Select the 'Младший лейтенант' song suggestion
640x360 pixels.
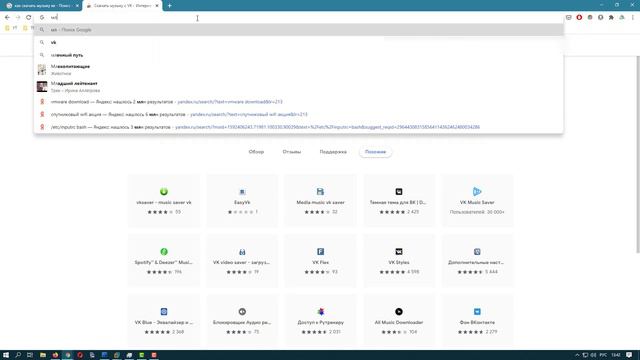[299, 87]
